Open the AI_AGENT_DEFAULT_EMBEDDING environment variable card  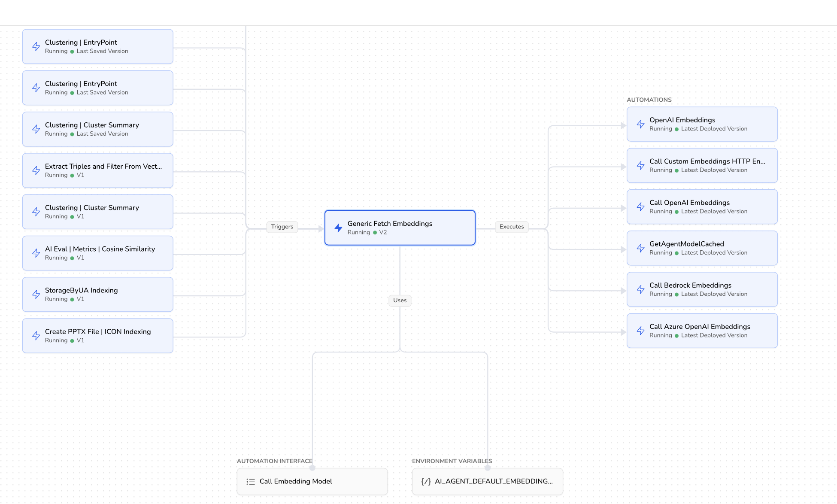tap(487, 482)
